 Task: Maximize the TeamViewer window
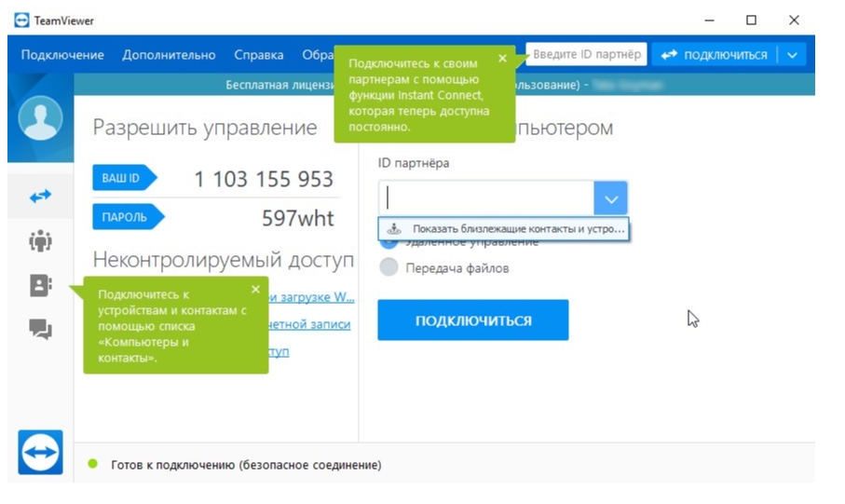pos(751,20)
